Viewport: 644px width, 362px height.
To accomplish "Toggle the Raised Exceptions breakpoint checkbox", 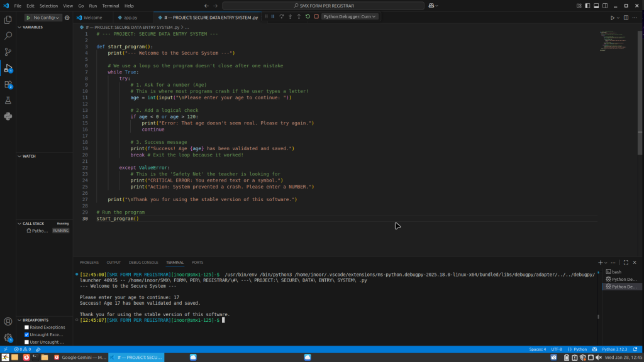I will [x=26, y=327].
